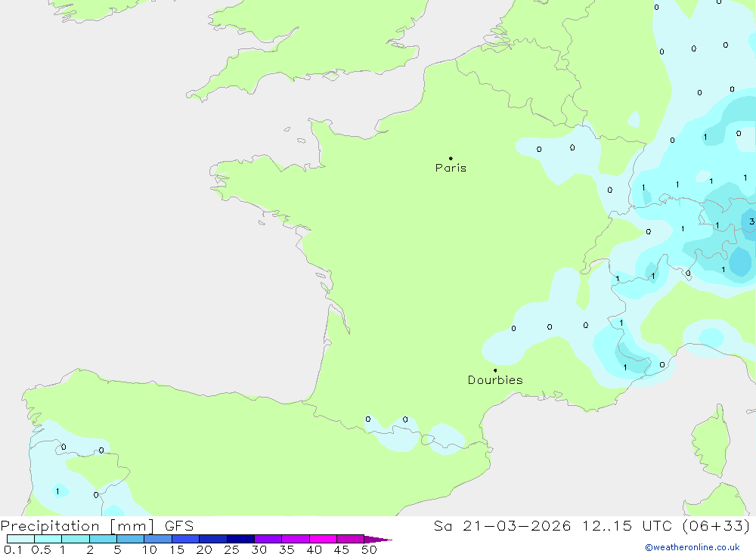Click the legend label '50'
Viewport: 756px width, 554px height.
pos(369,549)
